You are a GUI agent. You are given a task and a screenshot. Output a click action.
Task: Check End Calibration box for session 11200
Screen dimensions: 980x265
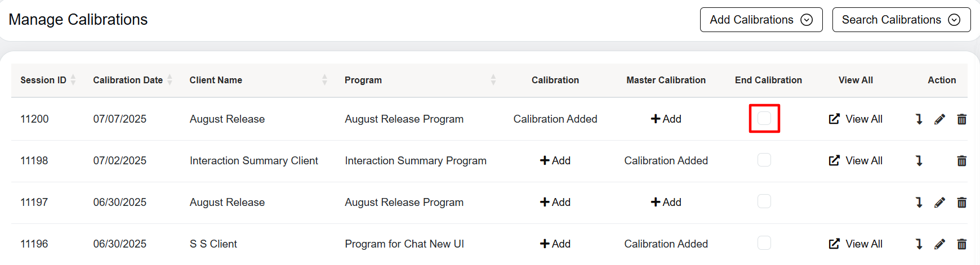[764, 118]
